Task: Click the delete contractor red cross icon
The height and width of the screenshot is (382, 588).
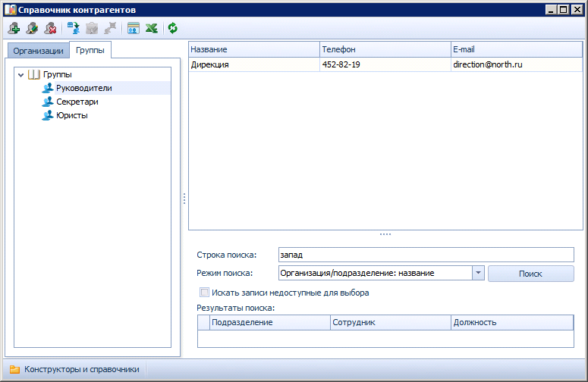Action: click(50, 28)
